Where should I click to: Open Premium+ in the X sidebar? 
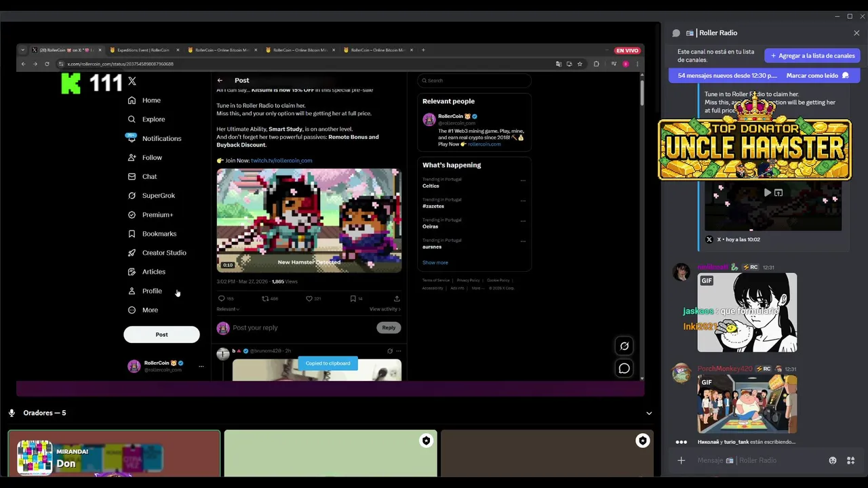click(x=151, y=215)
